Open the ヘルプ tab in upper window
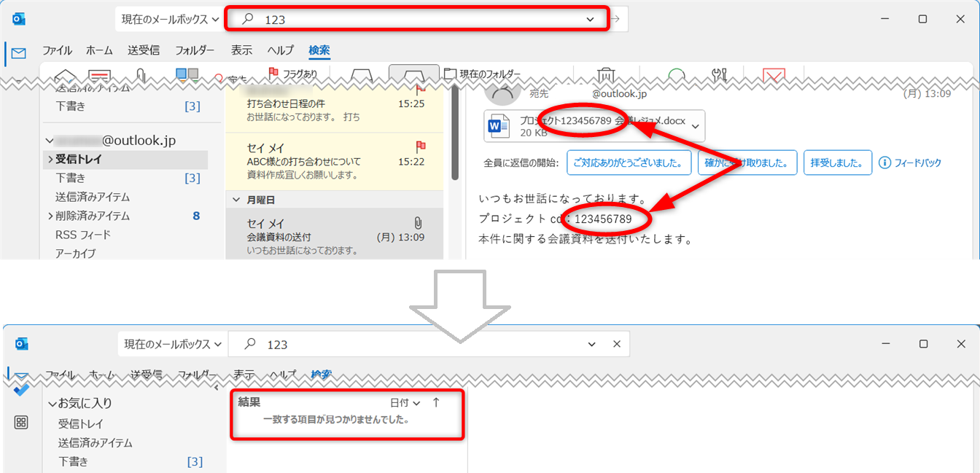Screen dimensions: 980x473 (280, 50)
